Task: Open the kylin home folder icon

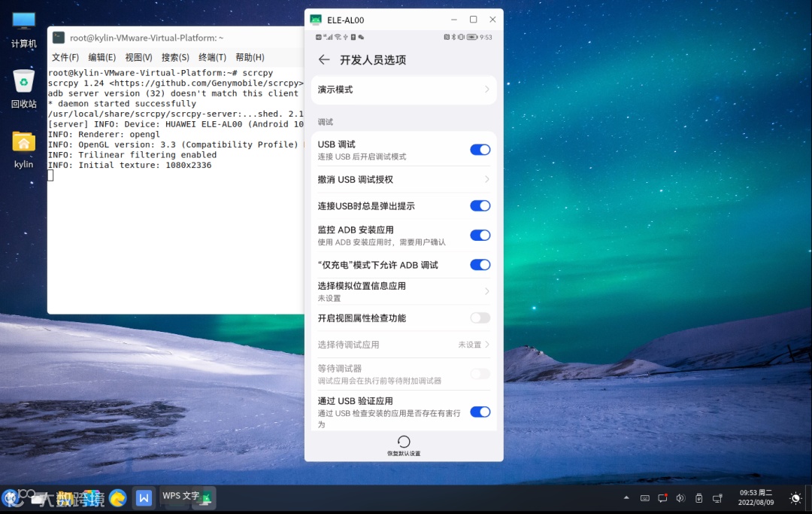Action: pos(24,149)
